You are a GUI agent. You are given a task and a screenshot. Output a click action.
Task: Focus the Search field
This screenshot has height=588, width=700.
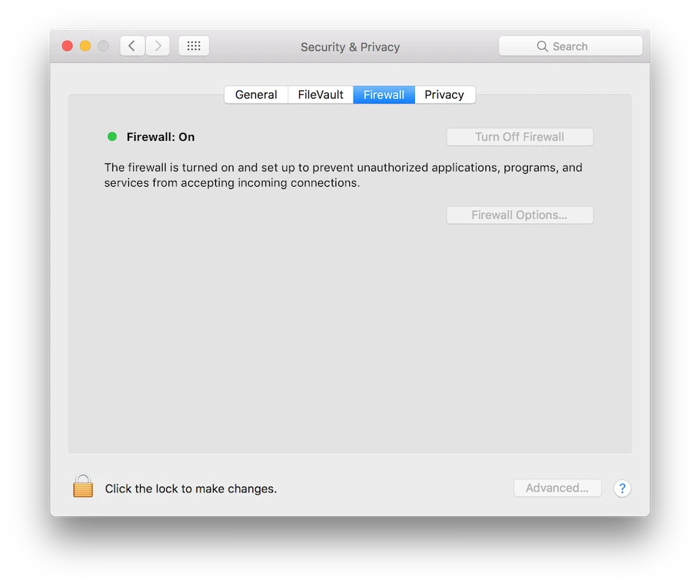coord(570,46)
